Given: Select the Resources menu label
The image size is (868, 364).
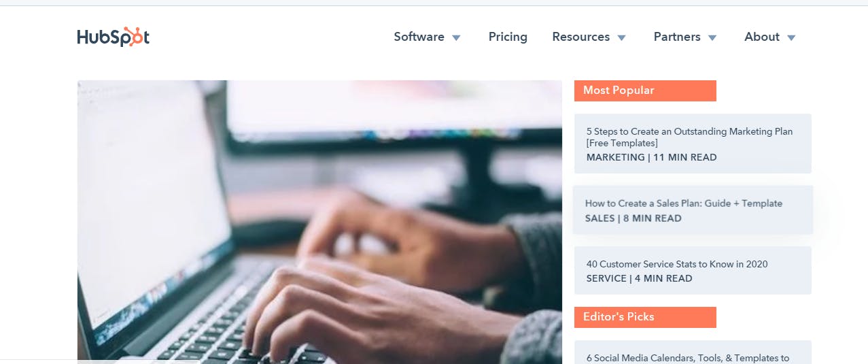Looking at the screenshot, I should coord(580,37).
